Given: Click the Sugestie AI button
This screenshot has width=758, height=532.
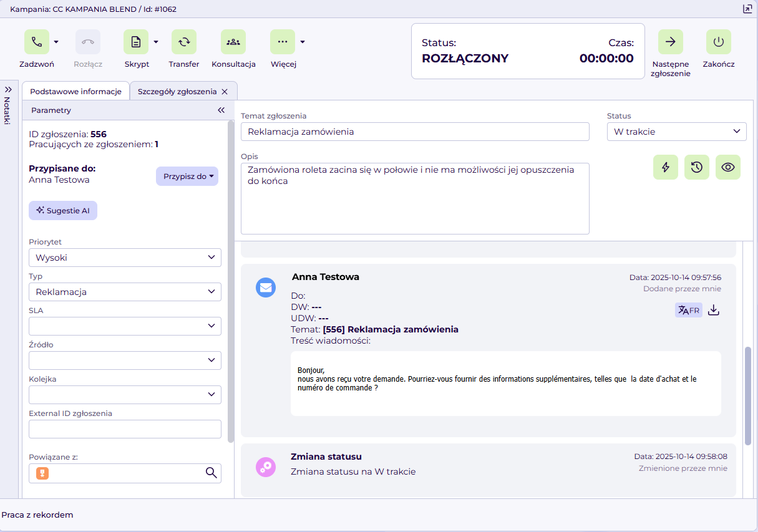Looking at the screenshot, I should [x=63, y=211].
